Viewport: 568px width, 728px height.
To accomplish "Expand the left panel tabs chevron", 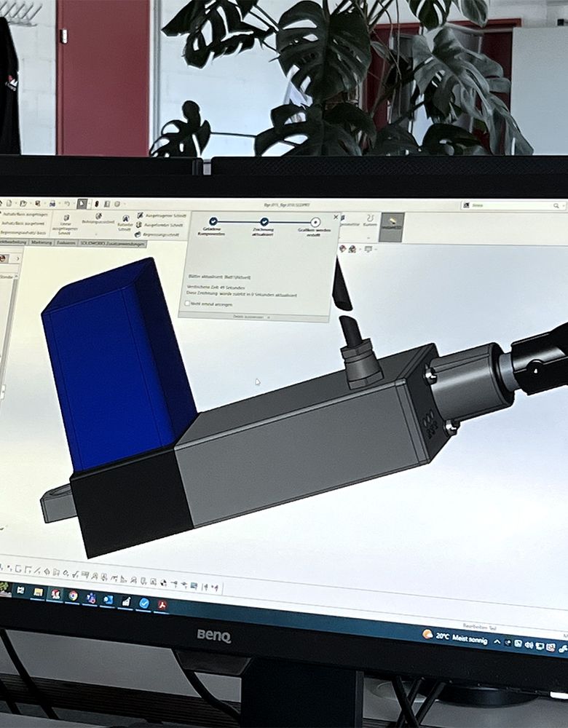I will pos(18,258).
